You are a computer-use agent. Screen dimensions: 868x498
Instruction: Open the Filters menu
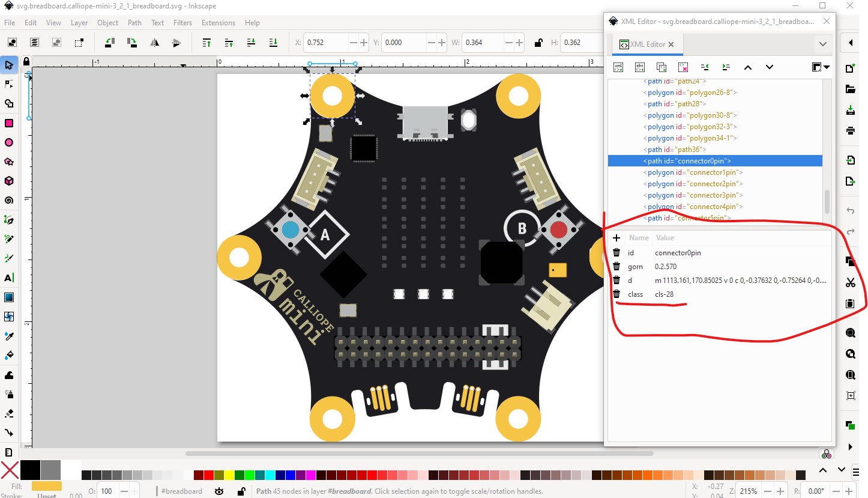coord(182,23)
